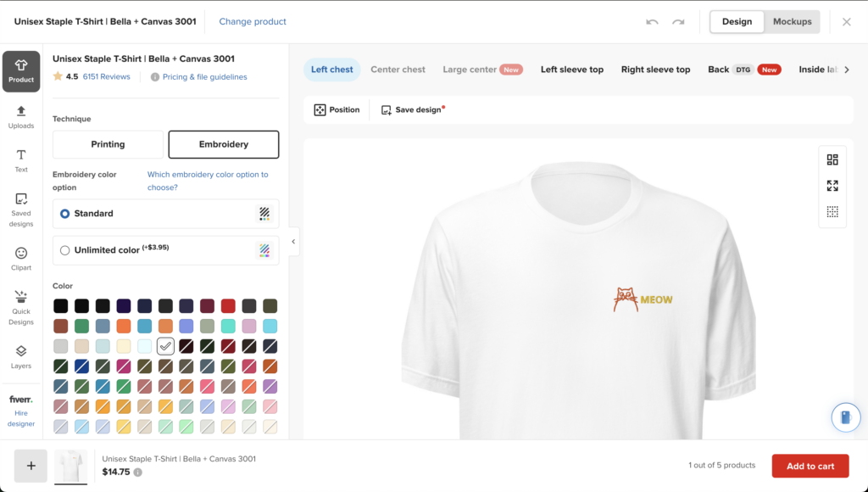Click the Change product link
Viewport: 868px width, 492px height.
(x=253, y=21)
